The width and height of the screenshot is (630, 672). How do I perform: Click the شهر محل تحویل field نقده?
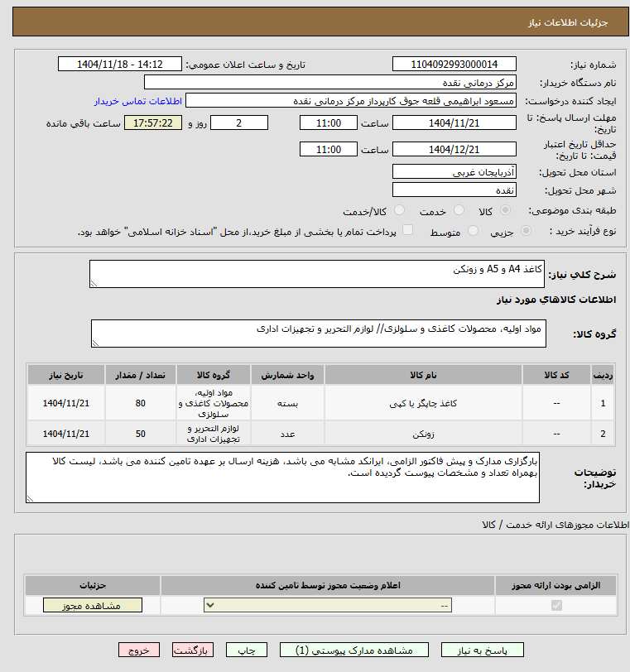454,190
